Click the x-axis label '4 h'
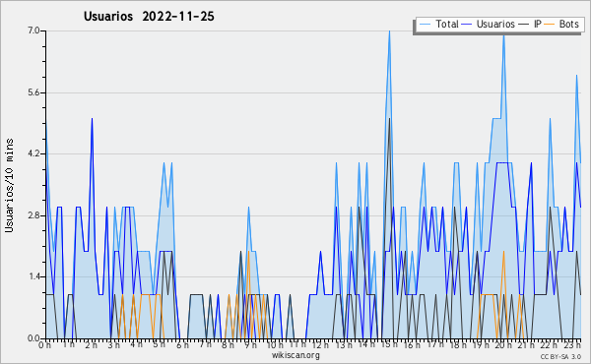The height and width of the screenshot is (364, 591). pos(137,344)
